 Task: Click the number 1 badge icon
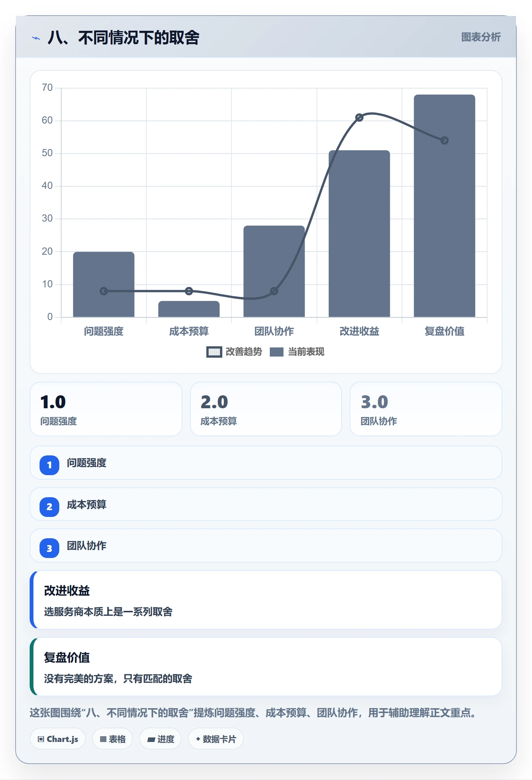[x=49, y=465]
